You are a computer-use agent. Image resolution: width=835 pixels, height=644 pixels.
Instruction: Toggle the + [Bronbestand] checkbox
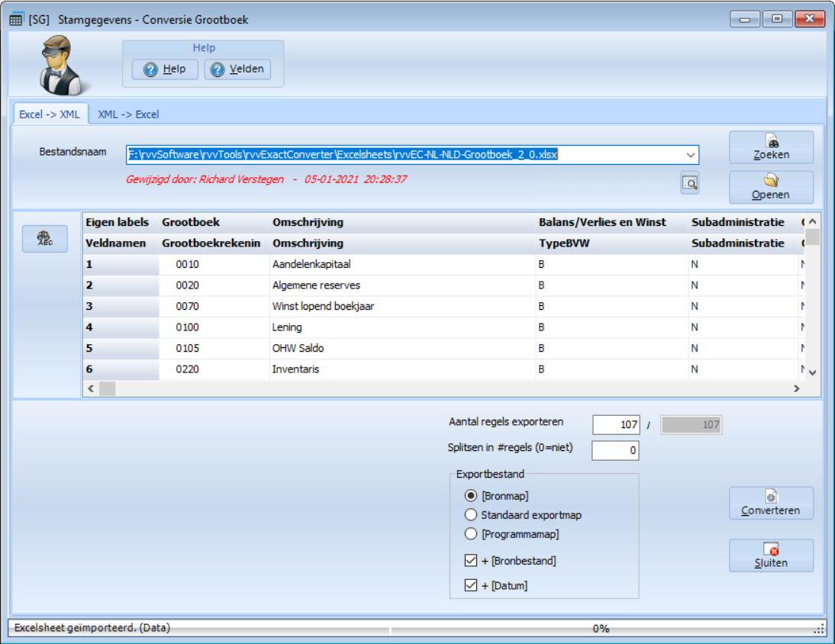(x=471, y=560)
